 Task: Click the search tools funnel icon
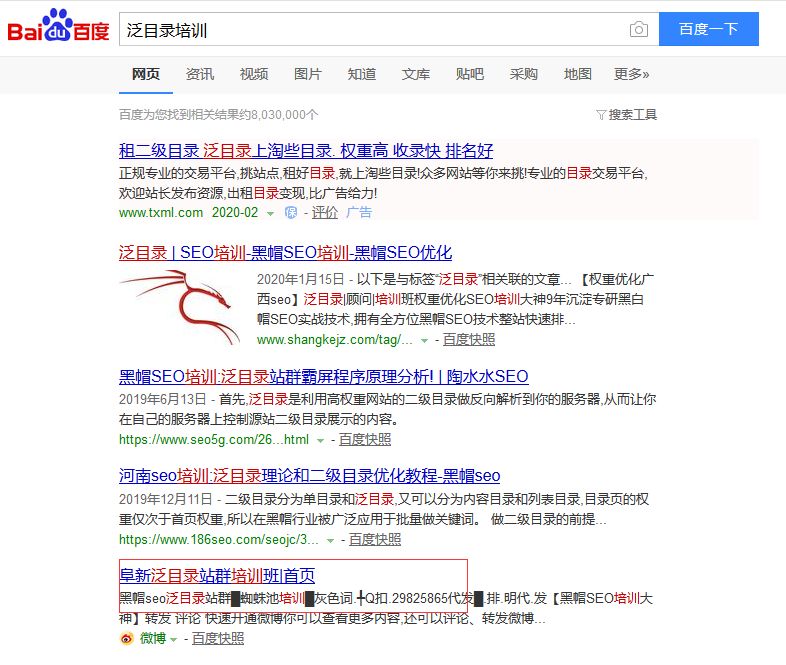pyautogui.click(x=601, y=115)
